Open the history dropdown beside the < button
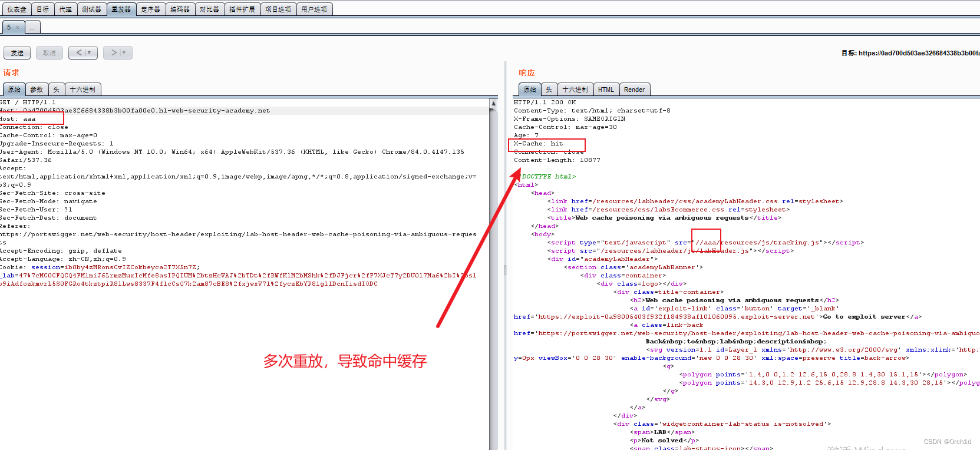Image resolution: width=980 pixels, height=450 pixels. click(x=90, y=52)
